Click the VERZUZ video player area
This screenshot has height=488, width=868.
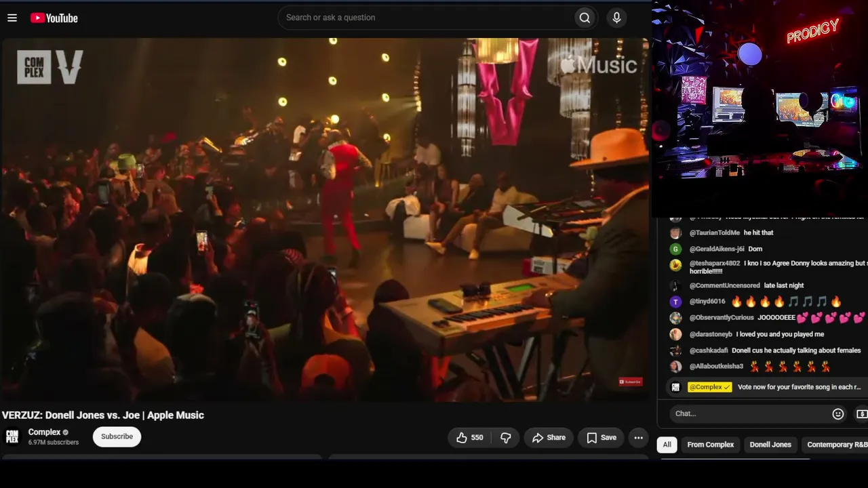tap(325, 219)
